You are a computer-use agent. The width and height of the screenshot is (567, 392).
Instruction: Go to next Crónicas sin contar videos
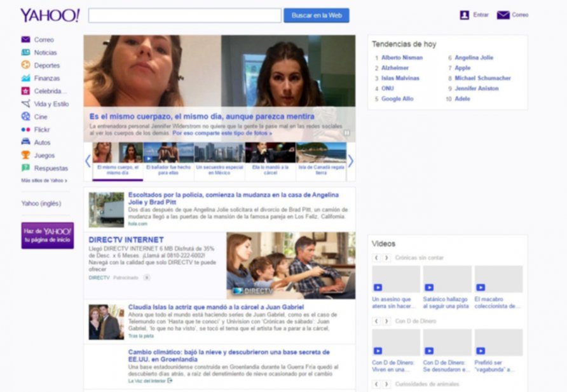386,257
